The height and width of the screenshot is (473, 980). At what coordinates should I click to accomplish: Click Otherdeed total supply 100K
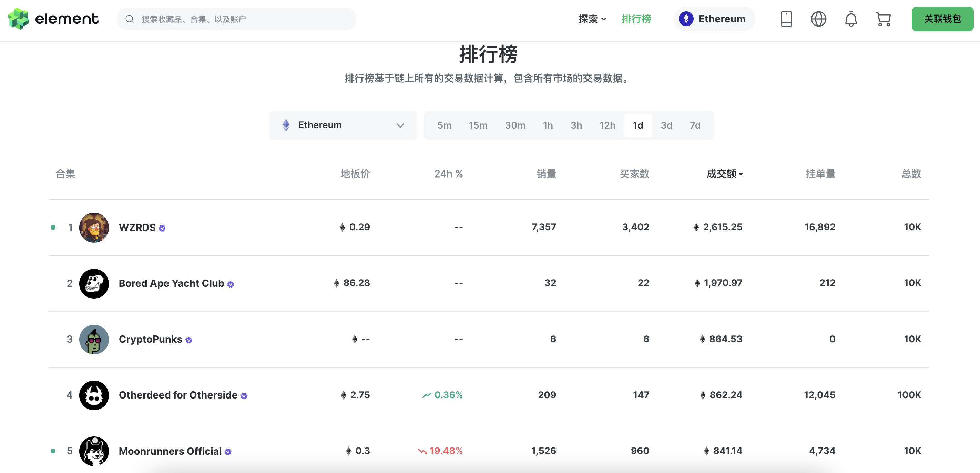909,395
